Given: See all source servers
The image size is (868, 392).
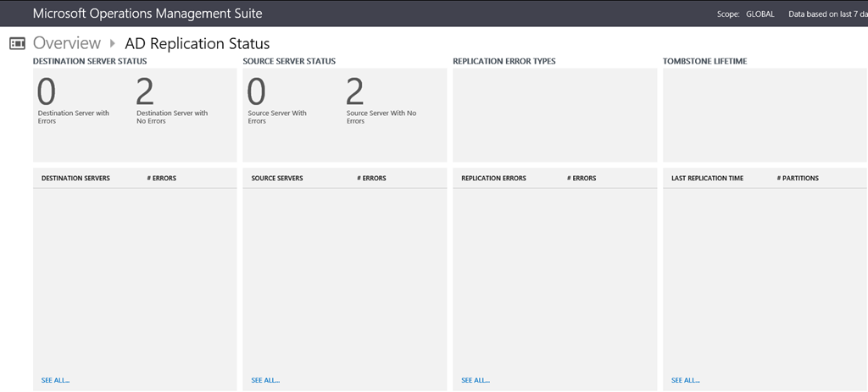Looking at the screenshot, I should pyautogui.click(x=265, y=380).
